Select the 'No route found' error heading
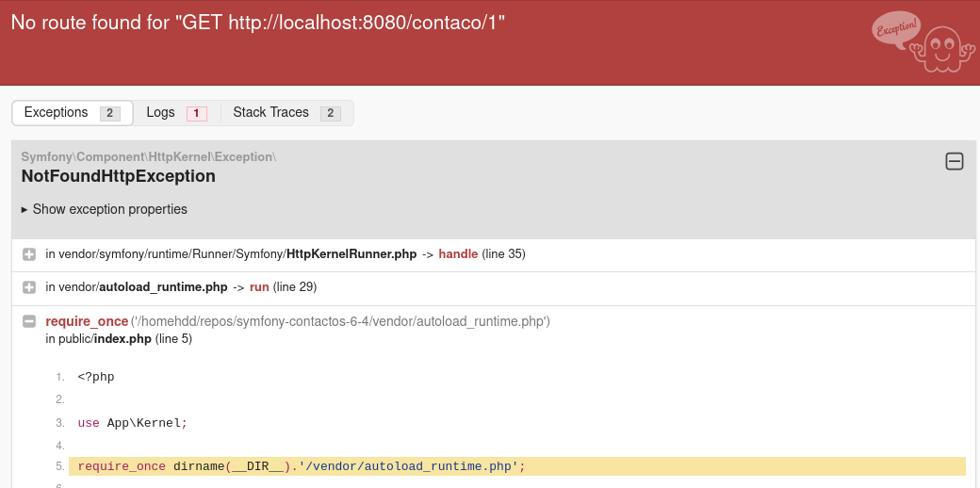Viewport: 980px width, 488px height. (258, 24)
